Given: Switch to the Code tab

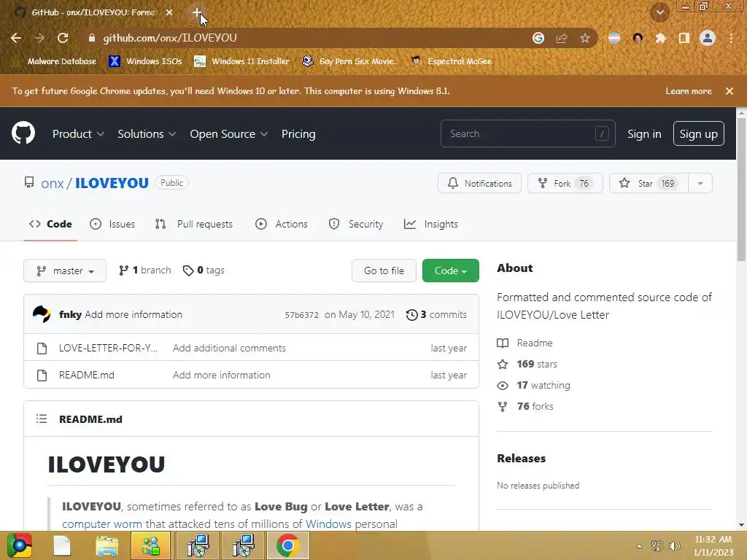Looking at the screenshot, I should [x=50, y=224].
